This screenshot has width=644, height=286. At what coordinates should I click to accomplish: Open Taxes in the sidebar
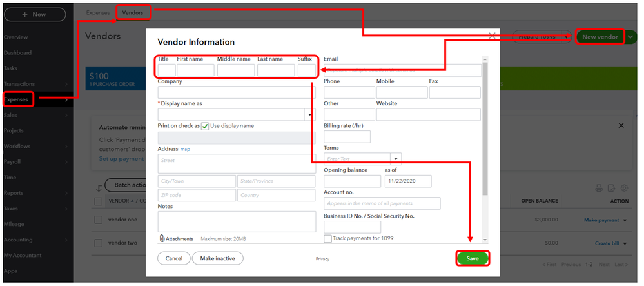[x=11, y=209]
